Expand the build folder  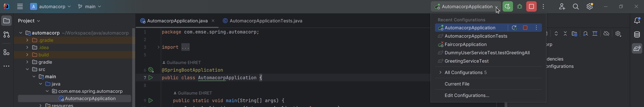point(27,55)
